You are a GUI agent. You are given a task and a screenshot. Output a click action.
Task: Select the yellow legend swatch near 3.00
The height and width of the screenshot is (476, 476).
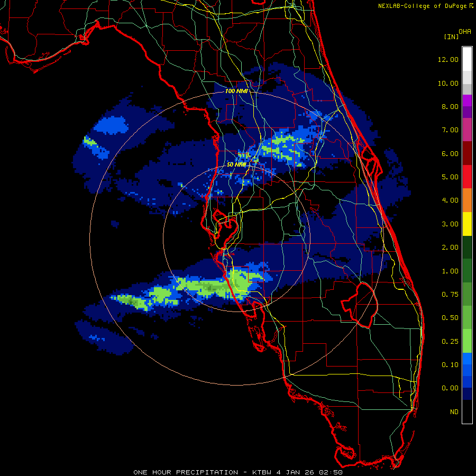(x=467, y=224)
